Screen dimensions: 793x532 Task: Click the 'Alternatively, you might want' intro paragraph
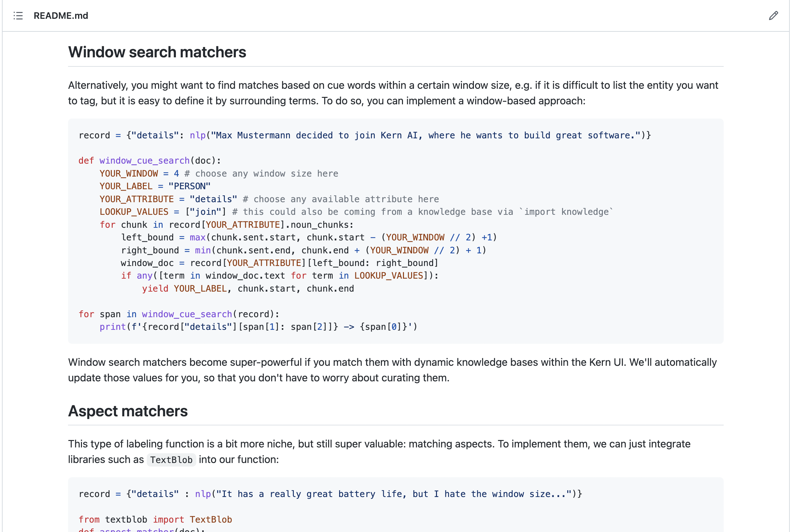[x=393, y=93]
